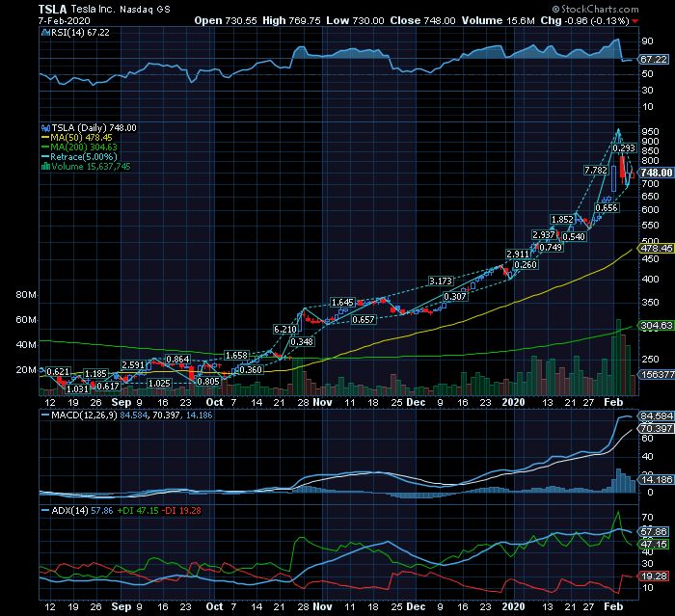Click the 478.45 MA(50) axis tag

pos(656,249)
